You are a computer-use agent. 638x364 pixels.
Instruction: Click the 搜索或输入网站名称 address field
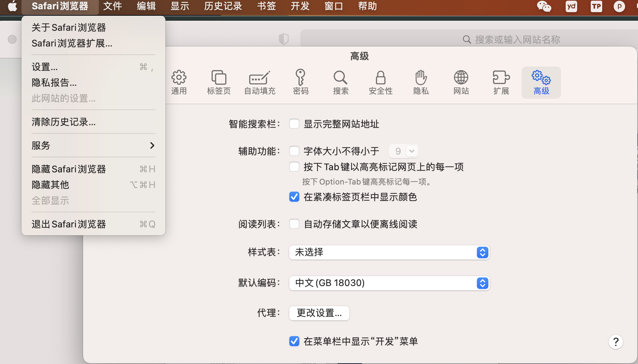tap(469, 39)
